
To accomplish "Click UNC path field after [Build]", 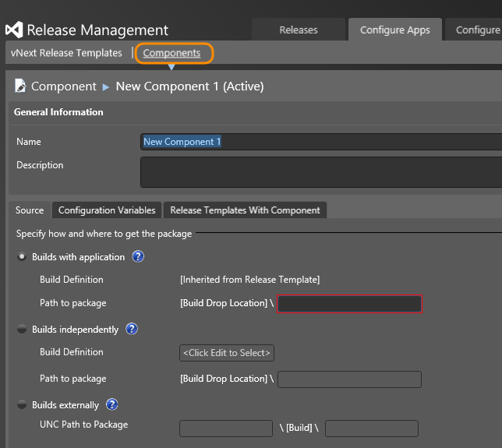I will [372, 429].
